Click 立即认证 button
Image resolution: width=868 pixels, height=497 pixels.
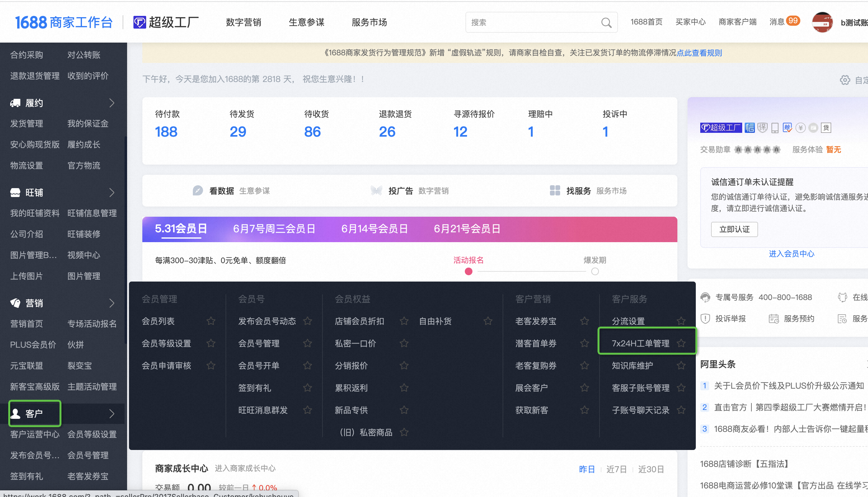click(734, 229)
